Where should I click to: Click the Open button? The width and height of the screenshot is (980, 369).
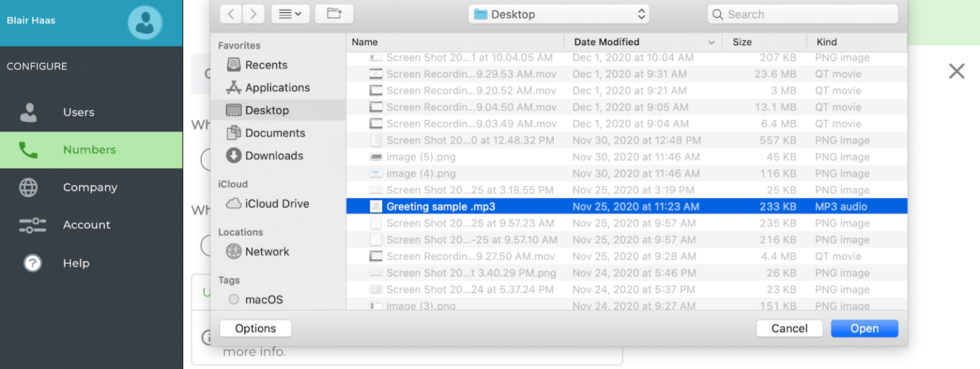[864, 329]
